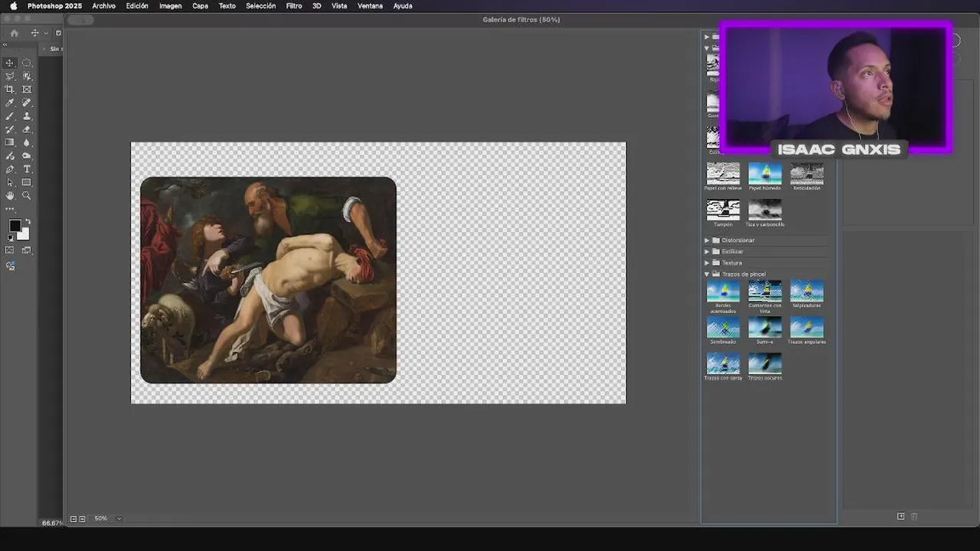Select the Horizontal Type tool
Screen dimensions: 980x551
pos(27,169)
